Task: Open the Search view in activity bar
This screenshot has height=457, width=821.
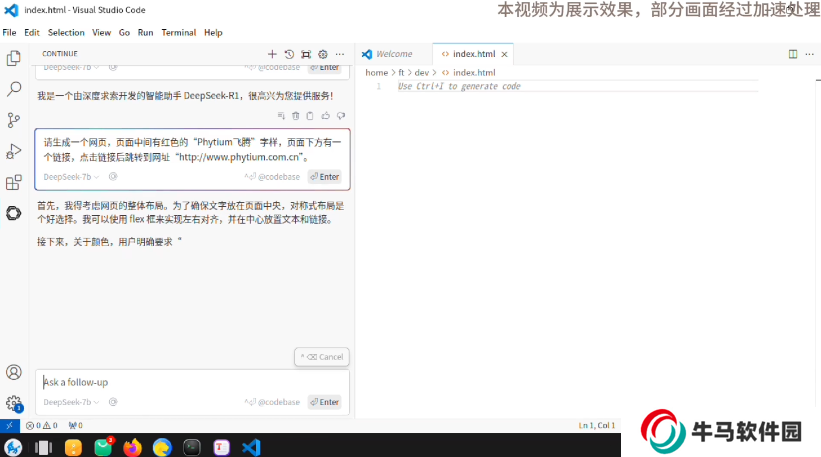Action: pyautogui.click(x=14, y=89)
